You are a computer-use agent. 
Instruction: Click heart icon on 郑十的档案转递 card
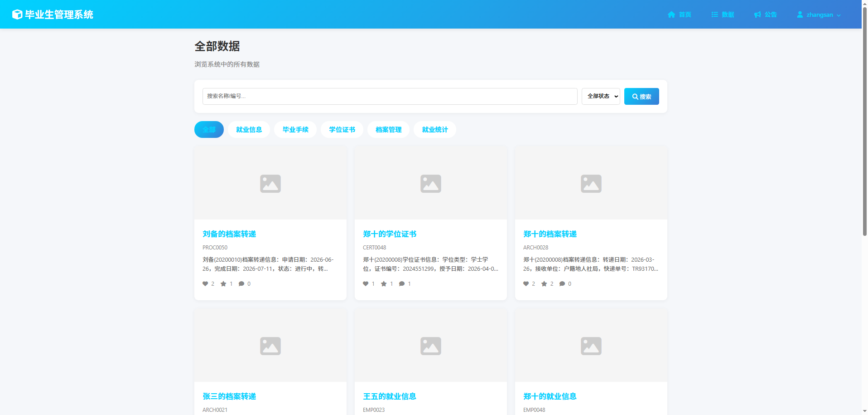[x=526, y=284]
